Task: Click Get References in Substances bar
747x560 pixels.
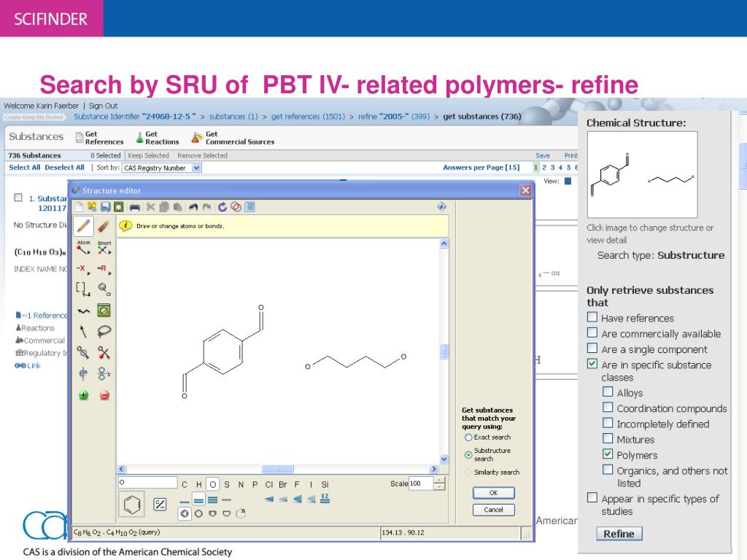Action: (x=99, y=138)
